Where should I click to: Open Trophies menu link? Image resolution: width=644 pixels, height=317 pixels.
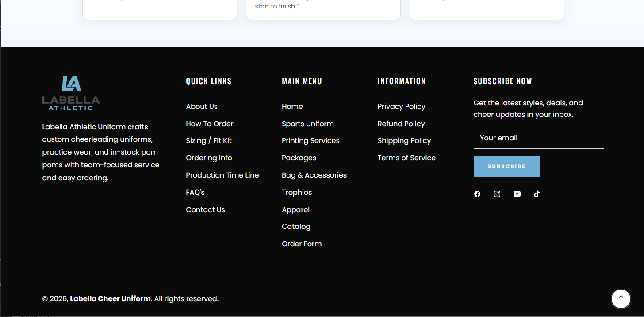click(297, 193)
